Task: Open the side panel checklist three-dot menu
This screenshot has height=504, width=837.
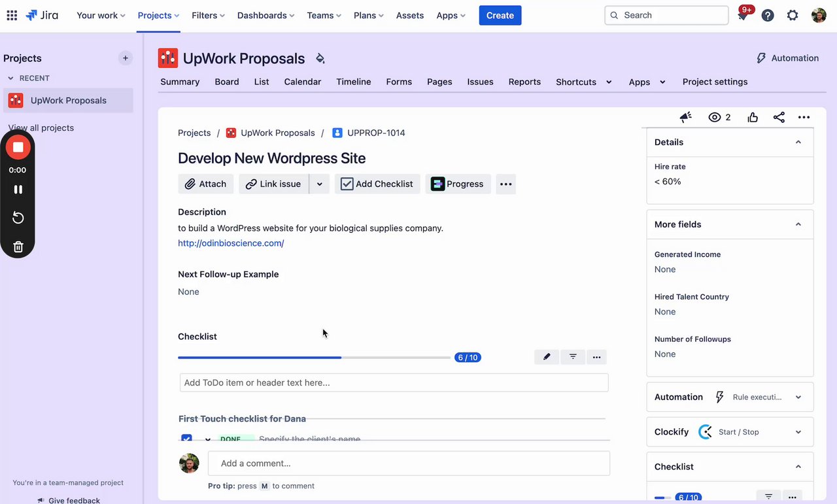Action: coord(792,497)
